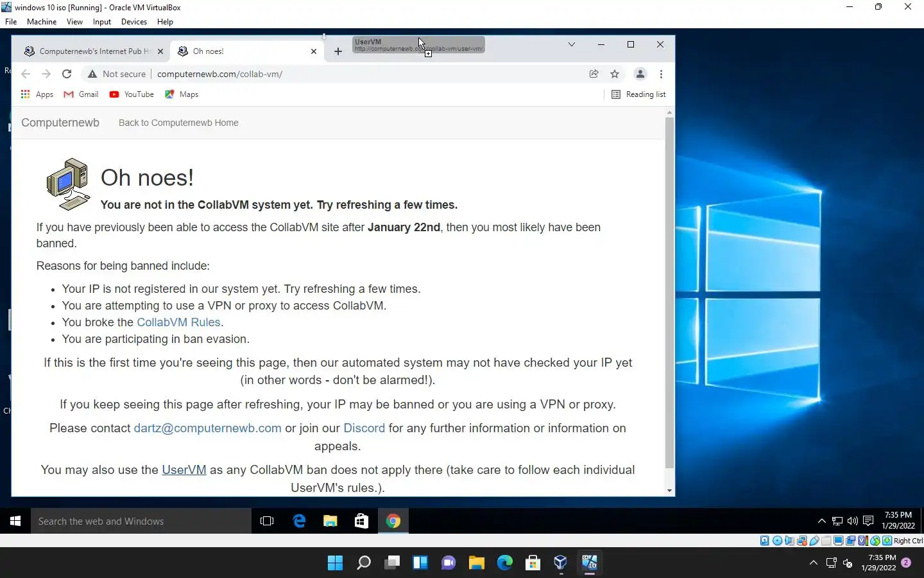The image size is (924, 578).
Task: Click VirtualBox keyboard capture arrow indicator
Action: click(x=887, y=541)
